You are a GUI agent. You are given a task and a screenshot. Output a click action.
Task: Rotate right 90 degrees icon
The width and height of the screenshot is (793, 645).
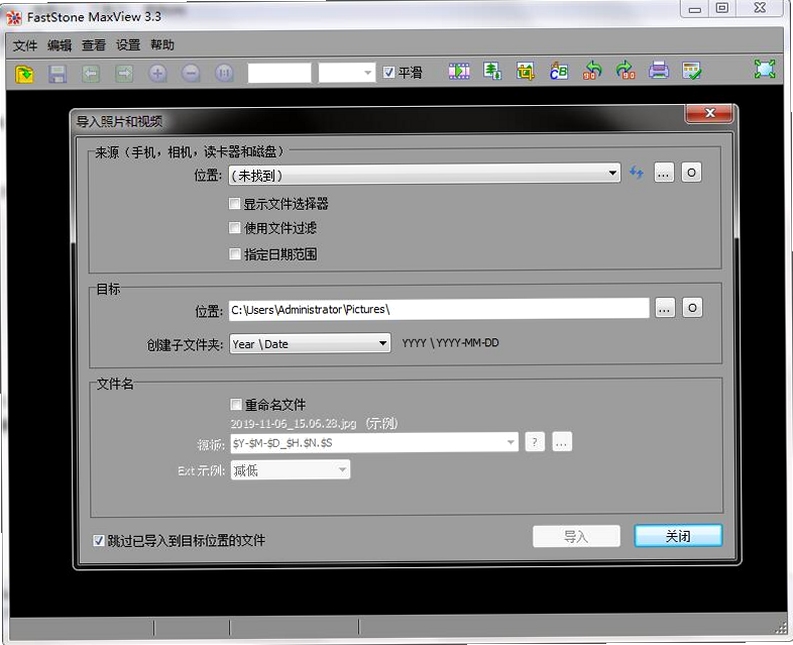[626, 70]
